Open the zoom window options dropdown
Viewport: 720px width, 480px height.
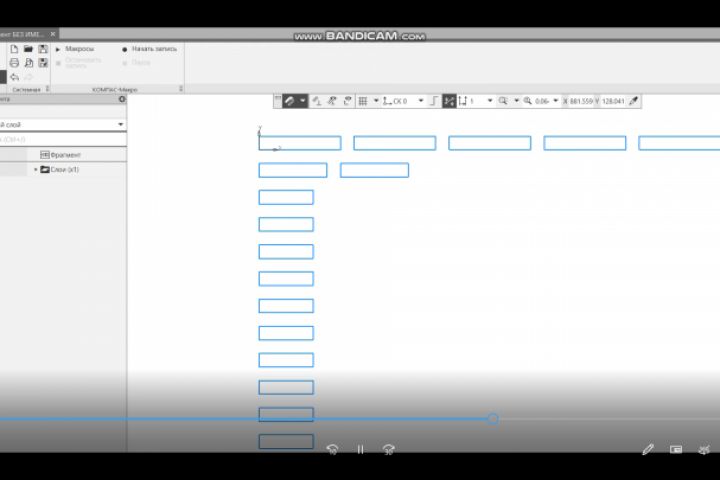516,101
